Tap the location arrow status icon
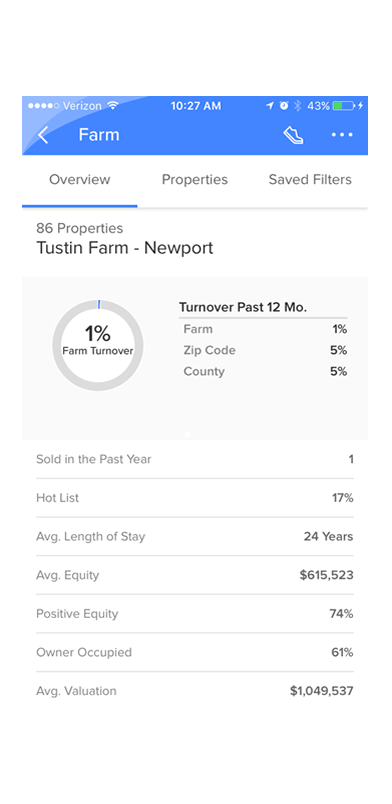The width and height of the screenshot is (392, 804). tap(270, 106)
